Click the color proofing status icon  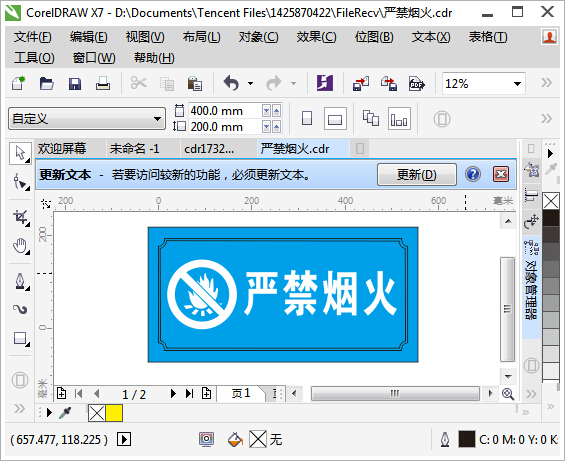pos(206,439)
